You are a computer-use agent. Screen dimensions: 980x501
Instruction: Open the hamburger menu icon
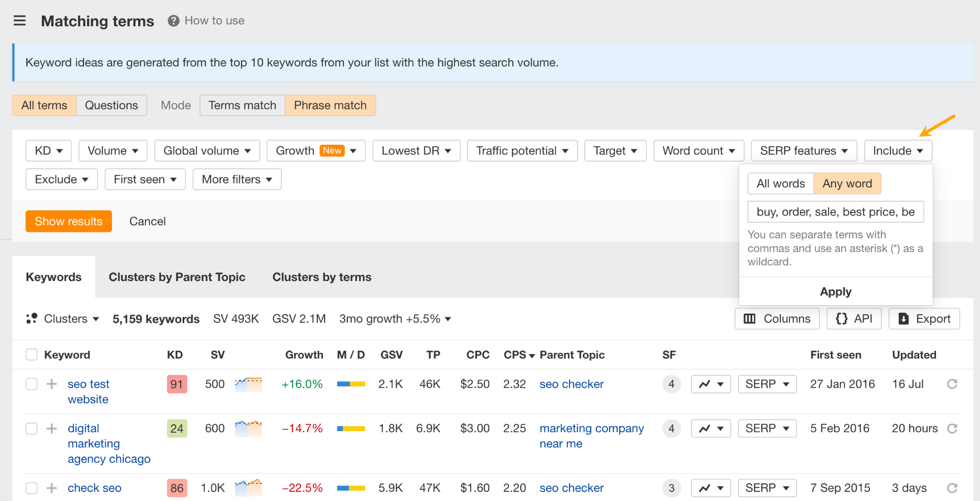point(20,21)
